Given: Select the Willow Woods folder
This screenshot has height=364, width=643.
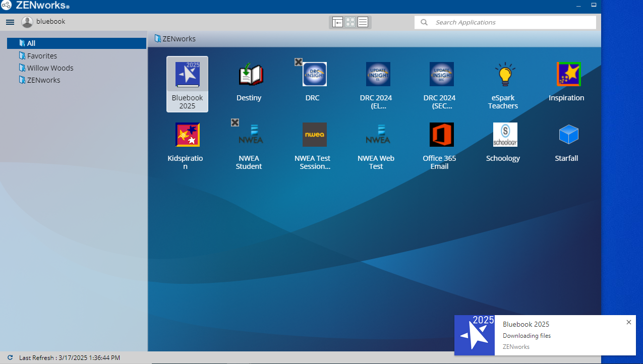Looking at the screenshot, I should [x=50, y=68].
